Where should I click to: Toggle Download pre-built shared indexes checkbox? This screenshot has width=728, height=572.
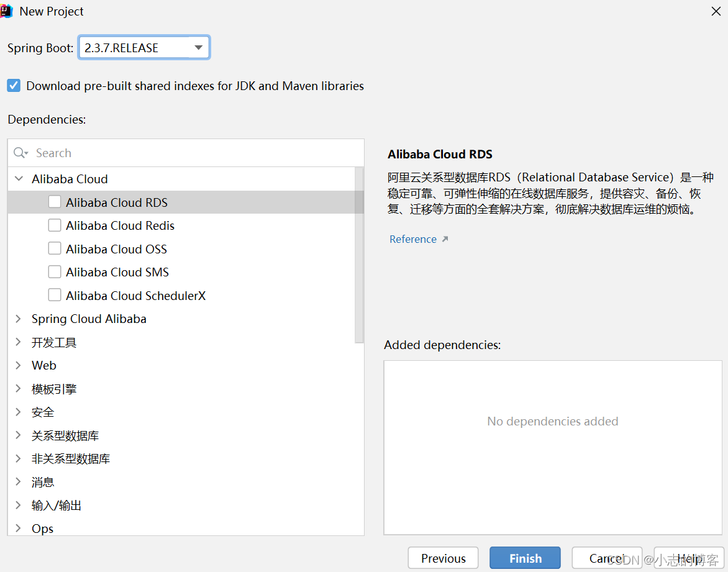coord(14,86)
